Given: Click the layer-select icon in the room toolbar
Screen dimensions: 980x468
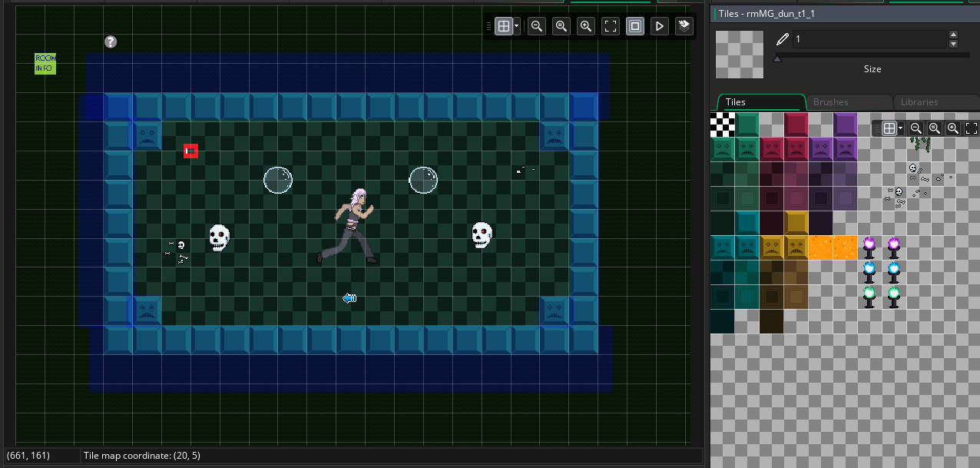Looking at the screenshot, I should (x=684, y=26).
